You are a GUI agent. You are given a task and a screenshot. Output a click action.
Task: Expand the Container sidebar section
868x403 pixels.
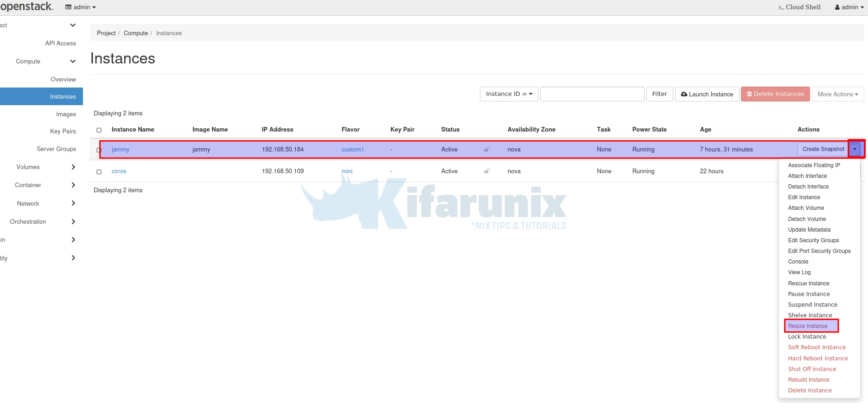[45, 185]
